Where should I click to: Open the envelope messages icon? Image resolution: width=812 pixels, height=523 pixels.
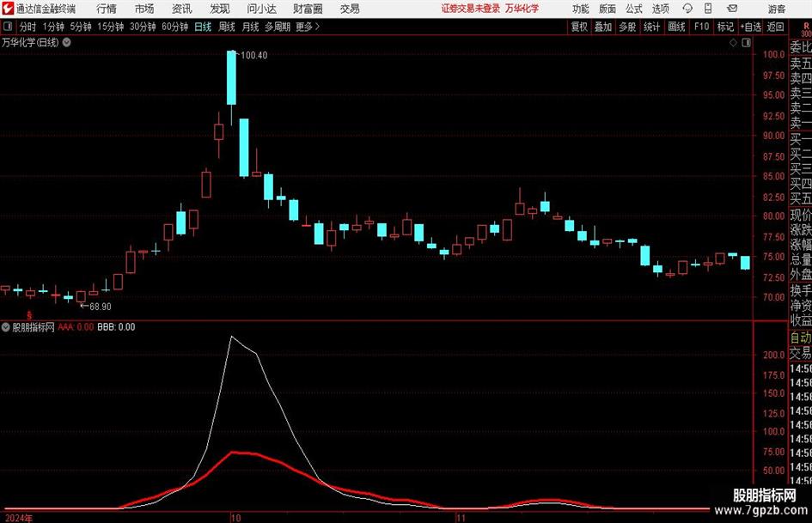tap(732, 9)
